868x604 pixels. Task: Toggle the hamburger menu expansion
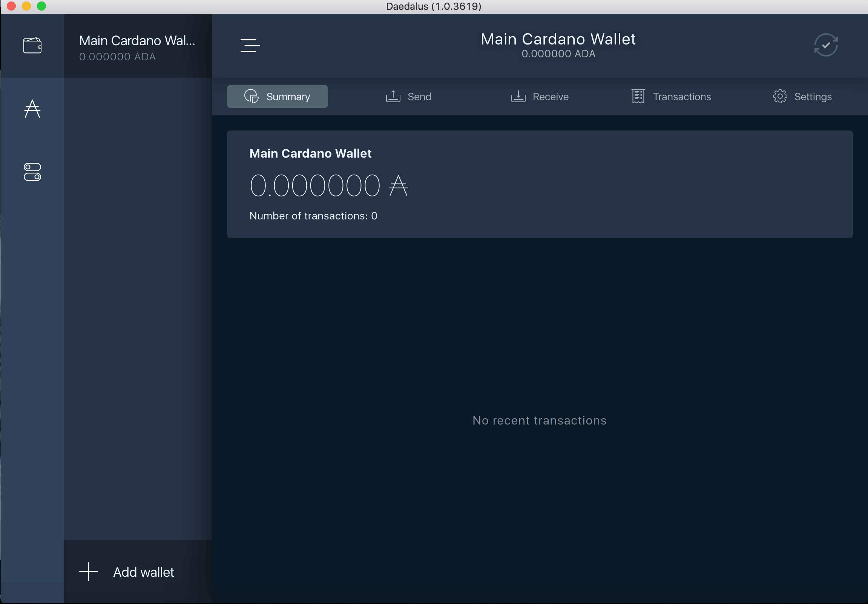click(x=251, y=46)
